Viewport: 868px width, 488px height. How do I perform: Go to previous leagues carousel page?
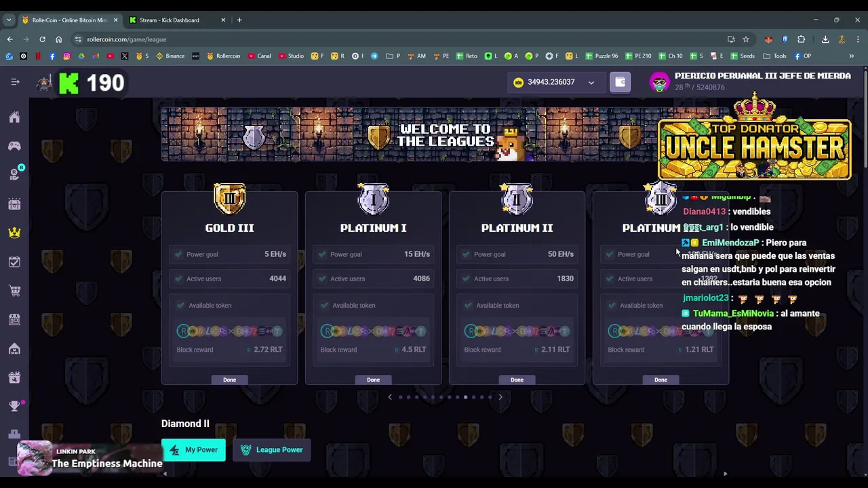[x=390, y=397]
